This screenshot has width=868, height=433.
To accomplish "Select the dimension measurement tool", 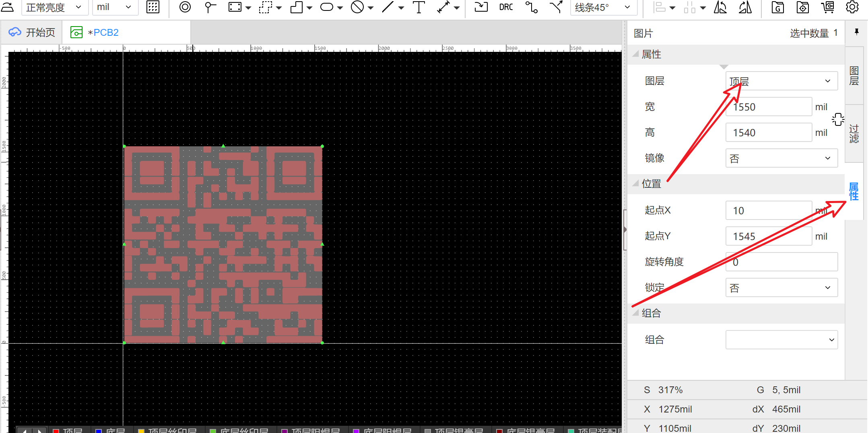I will pos(443,7).
